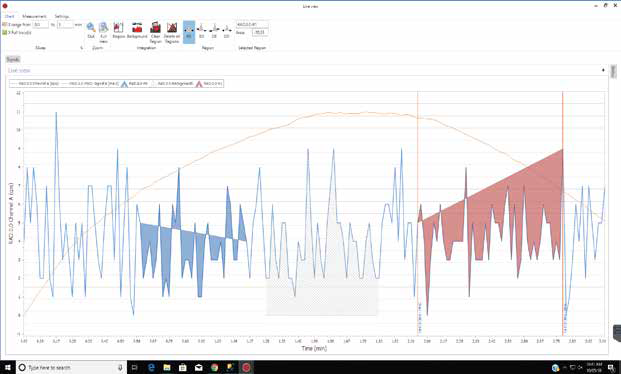The width and height of the screenshot is (621, 374).
Task: Click the selected region name field
Action: point(252,25)
